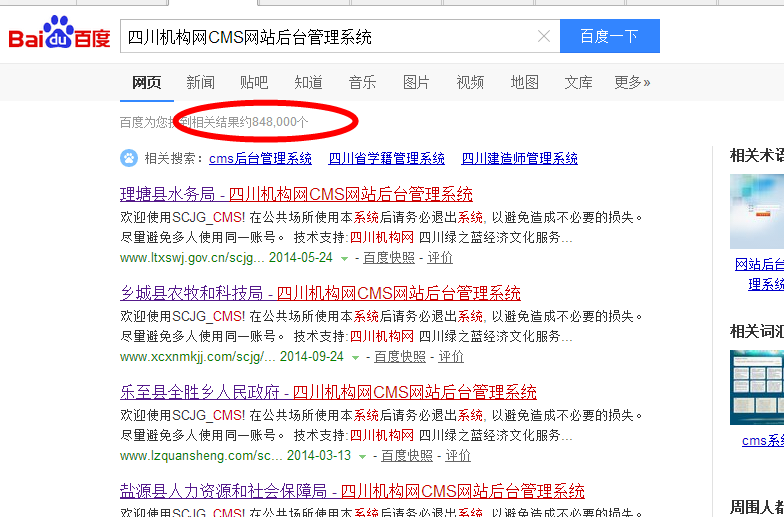784x517 pixels.
Task: Open 百度快照 for www.ltxswj.gov.cn result
Action: 389,258
